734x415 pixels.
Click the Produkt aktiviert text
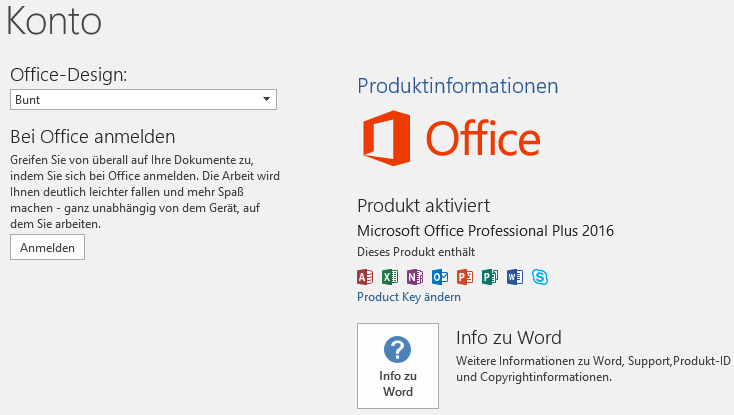point(424,205)
